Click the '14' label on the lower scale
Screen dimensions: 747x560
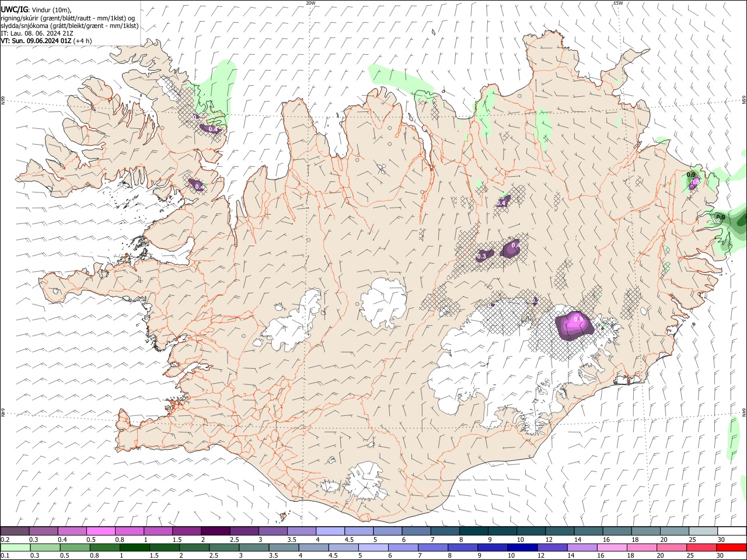(570, 555)
